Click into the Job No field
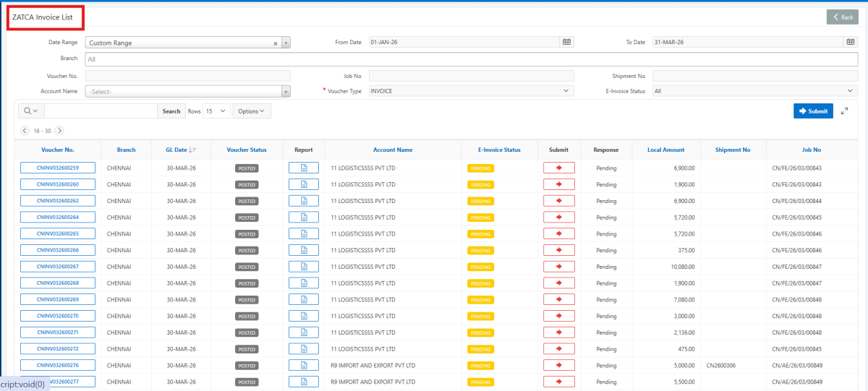This screenshot has width=868, height=391. (471, 75)
